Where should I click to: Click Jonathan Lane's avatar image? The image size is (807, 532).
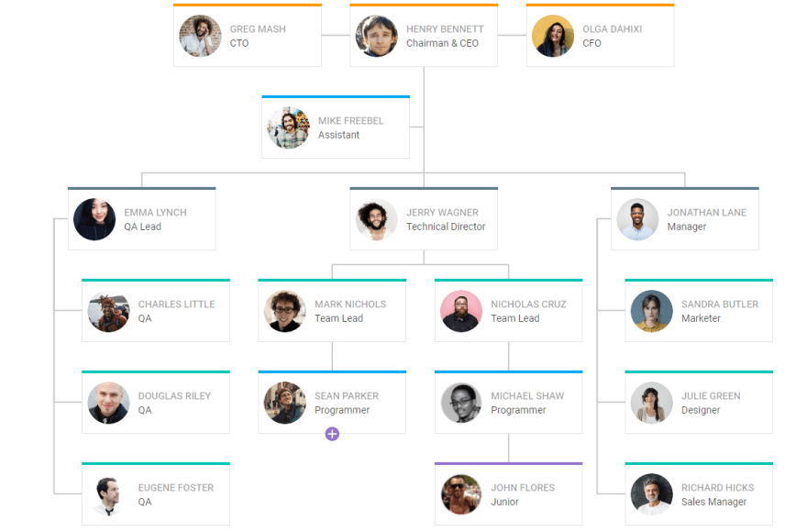tap(637, 219)
